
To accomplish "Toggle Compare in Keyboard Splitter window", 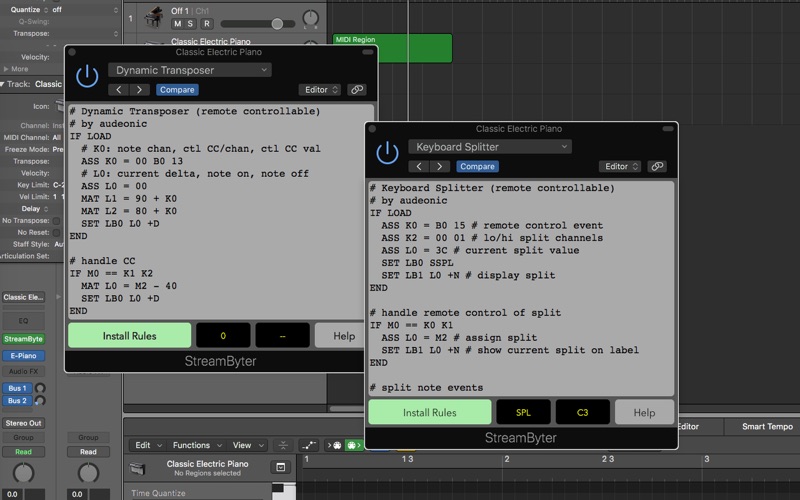I will pos(477,166).
